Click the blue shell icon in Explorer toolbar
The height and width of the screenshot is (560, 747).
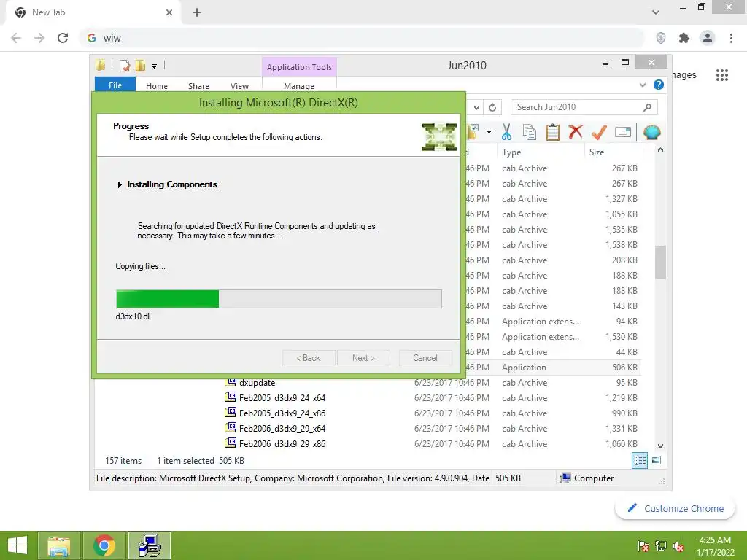(x=651, y=132)
